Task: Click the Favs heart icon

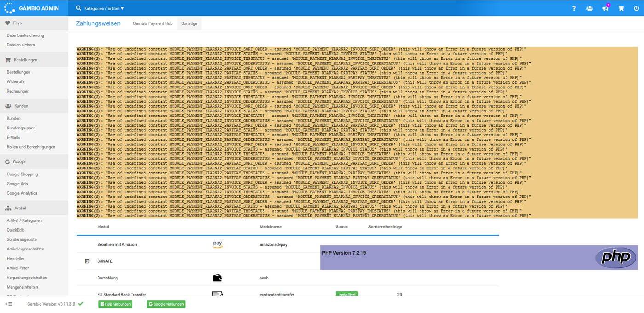Action: [8, 23]
